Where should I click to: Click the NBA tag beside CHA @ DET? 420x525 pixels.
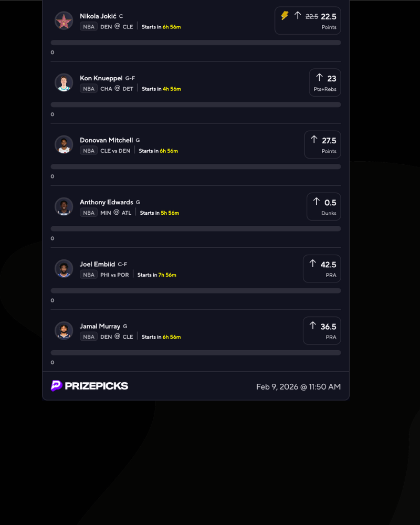[89, 89]
